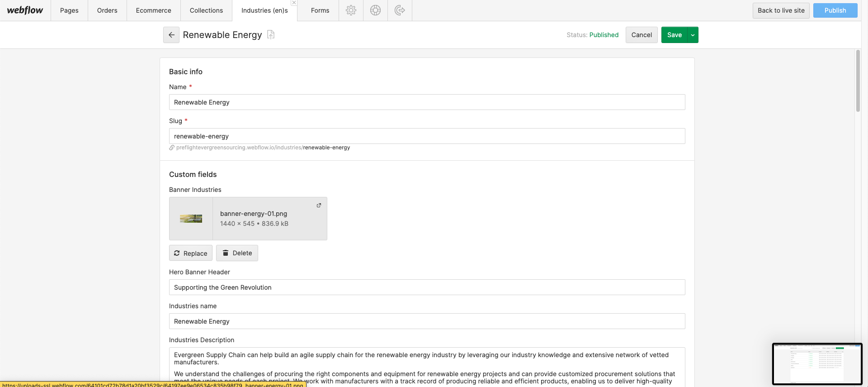868x387 pixels.
Task: Cancel editing the item
Action: tap(642, 35)
